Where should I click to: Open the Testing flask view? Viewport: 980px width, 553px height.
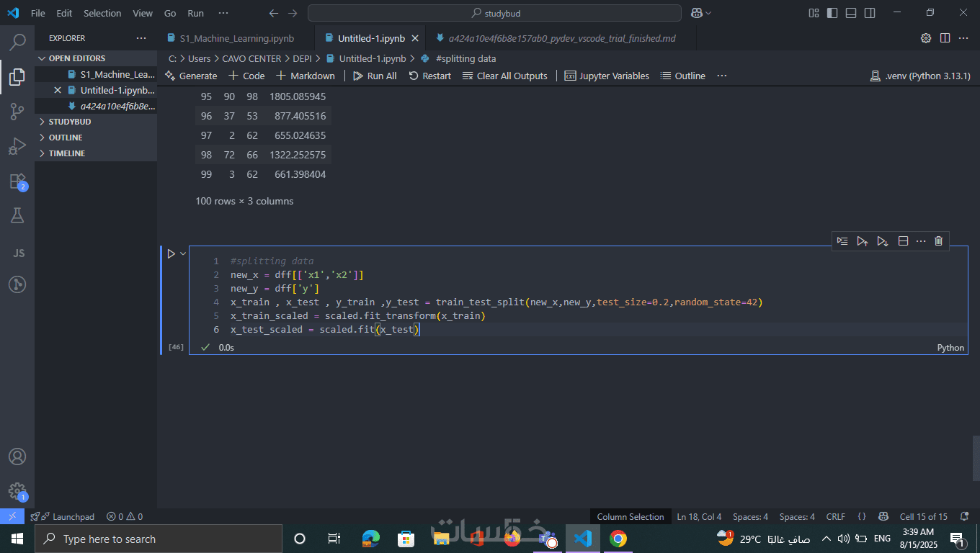pyautogui.click(x=17, y=215)
